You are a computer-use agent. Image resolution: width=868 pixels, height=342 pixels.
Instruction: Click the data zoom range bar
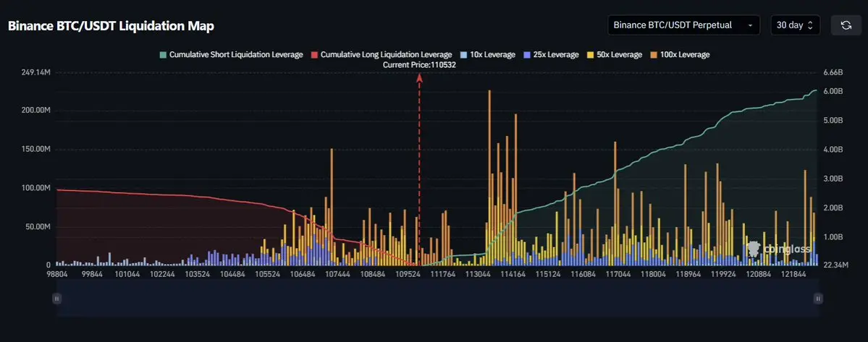click(437, 299)
